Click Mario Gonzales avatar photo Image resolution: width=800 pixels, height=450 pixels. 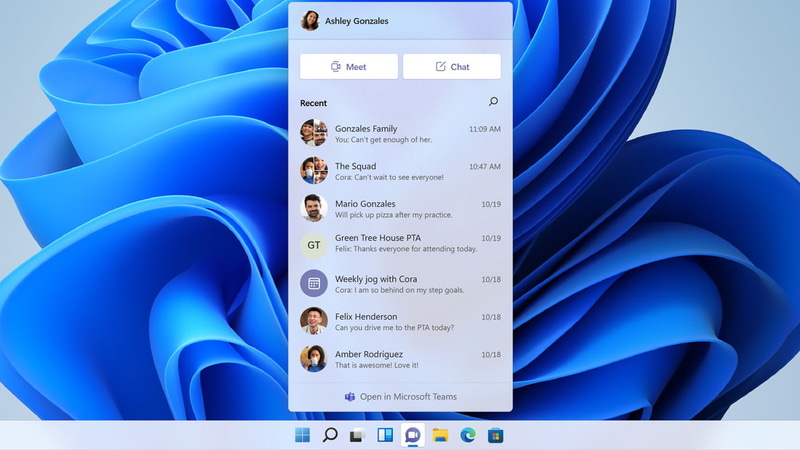click(314, 208)
